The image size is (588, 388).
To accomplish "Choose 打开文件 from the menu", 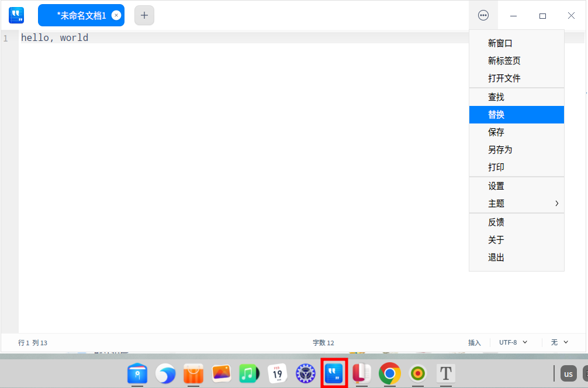I will click(516, 78).
